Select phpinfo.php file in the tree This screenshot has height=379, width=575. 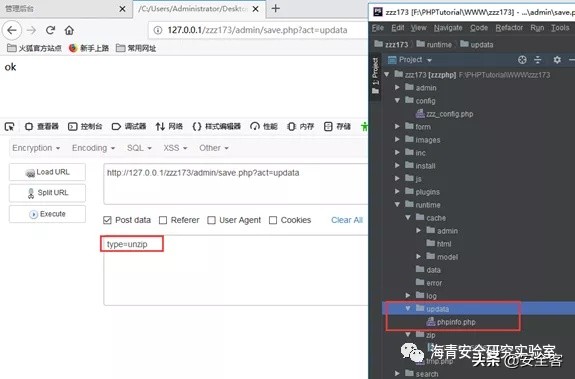[x=451, y=322]
